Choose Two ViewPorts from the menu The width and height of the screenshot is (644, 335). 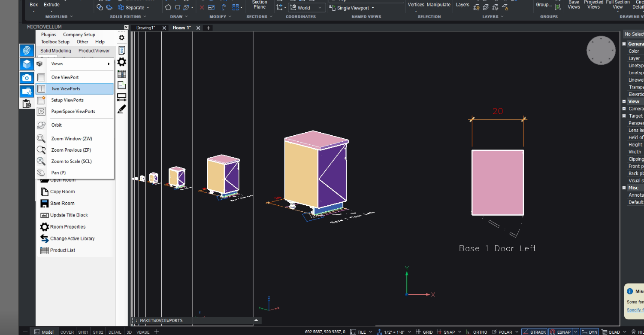click(x=66, y=89)
